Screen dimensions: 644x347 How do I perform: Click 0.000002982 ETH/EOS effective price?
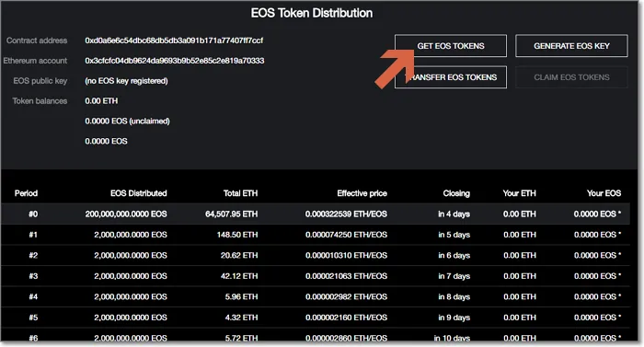[x=346, y=297]
